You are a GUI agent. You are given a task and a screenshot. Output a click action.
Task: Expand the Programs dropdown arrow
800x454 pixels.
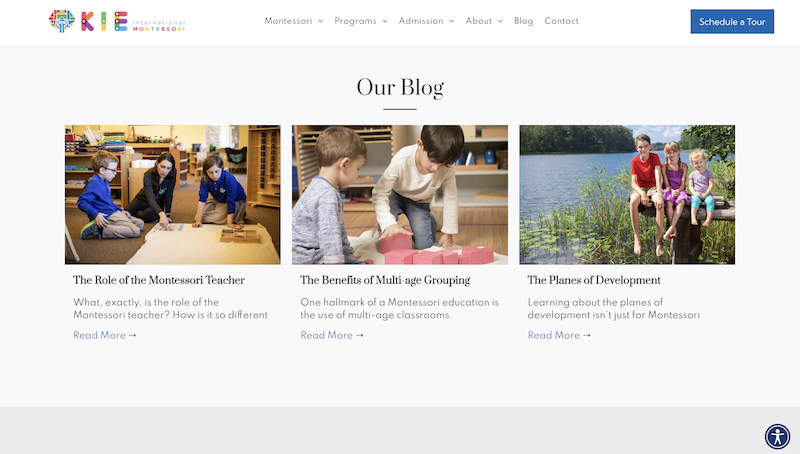385,21
